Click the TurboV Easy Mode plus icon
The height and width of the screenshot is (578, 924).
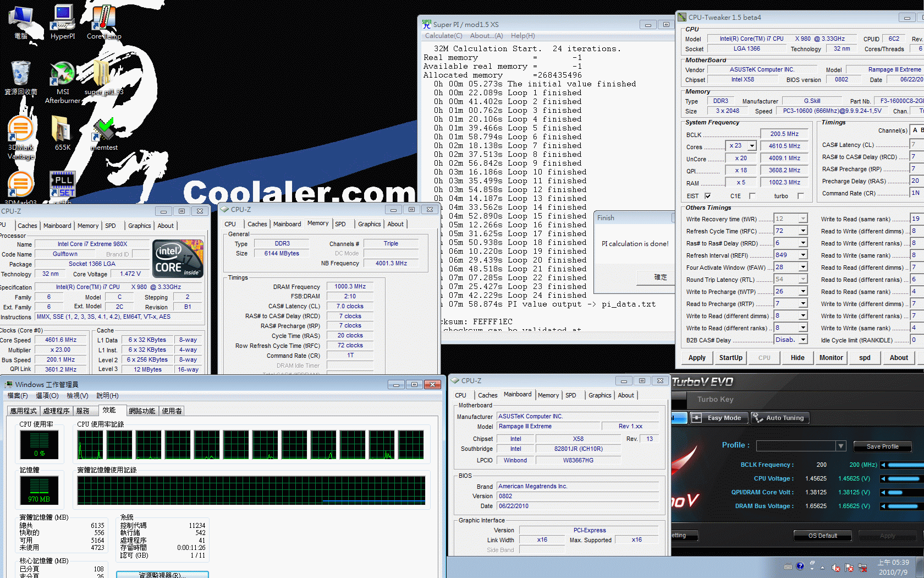(x=696, y=418)
